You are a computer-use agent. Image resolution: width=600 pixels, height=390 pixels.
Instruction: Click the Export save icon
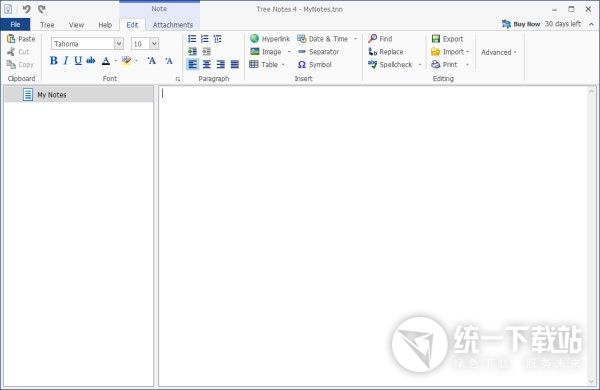pyautogui.click(x=435, y=39)
